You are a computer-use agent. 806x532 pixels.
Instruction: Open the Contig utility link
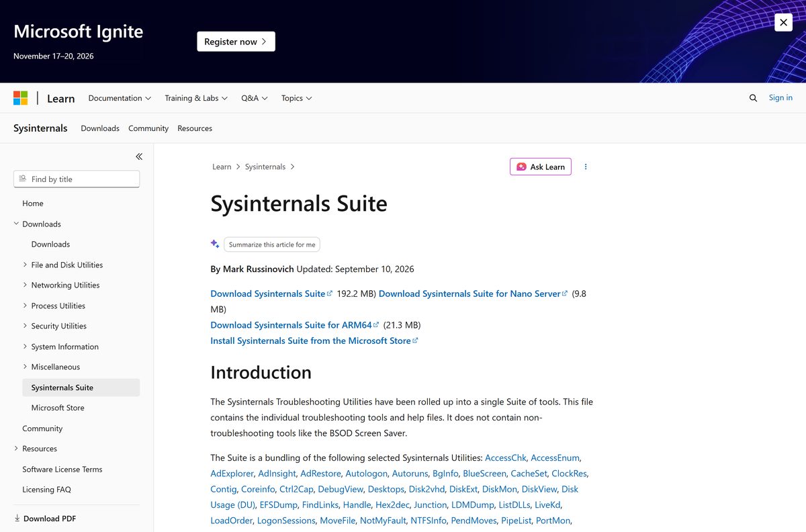point(224,489)
